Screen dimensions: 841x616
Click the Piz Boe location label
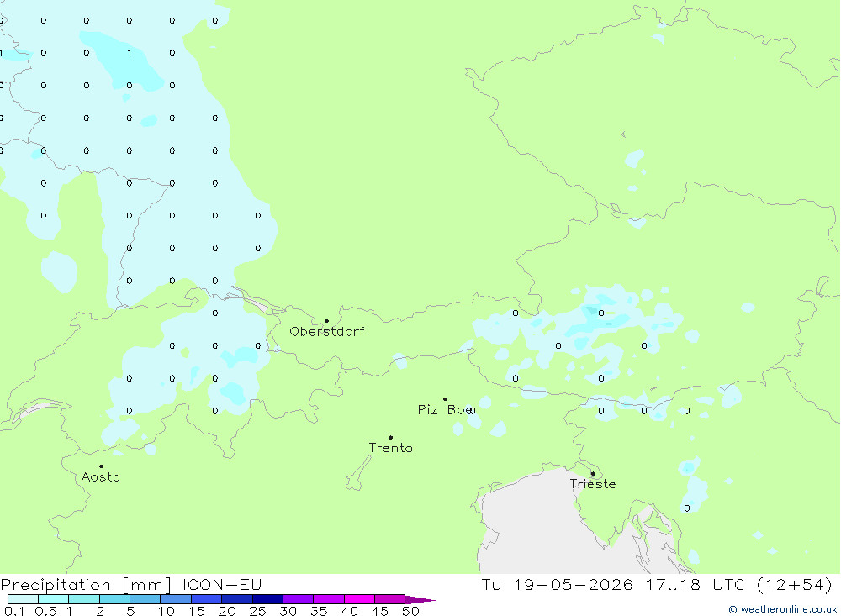point(445,410)
